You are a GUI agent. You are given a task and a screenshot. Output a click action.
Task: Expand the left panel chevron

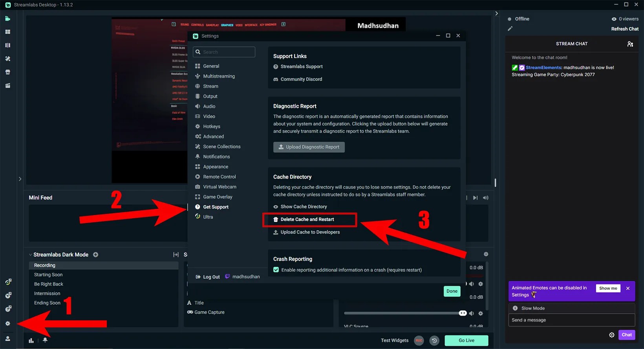point(20,179)
